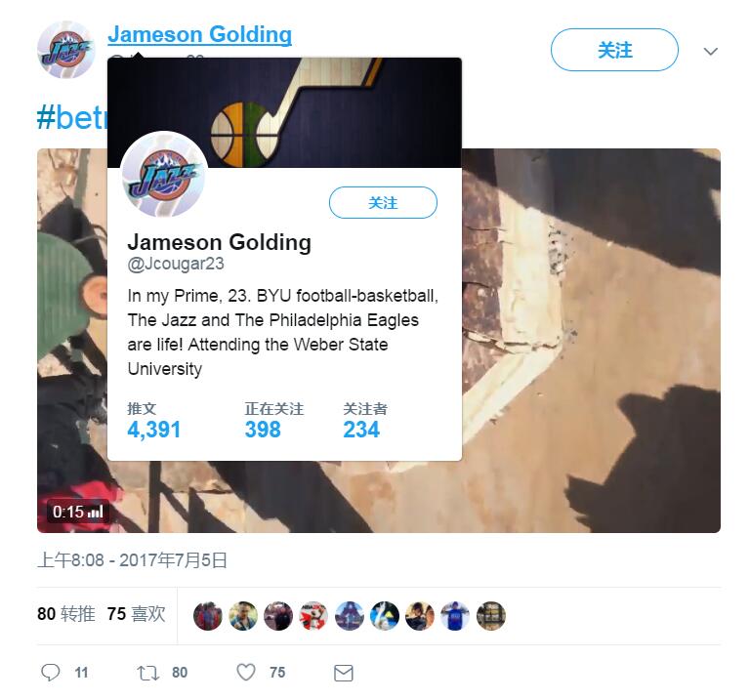Click the first liker avatar thumbnail
Image resolution: width=750 pixels, height=700 pixels.
click(x=208, y=616)
